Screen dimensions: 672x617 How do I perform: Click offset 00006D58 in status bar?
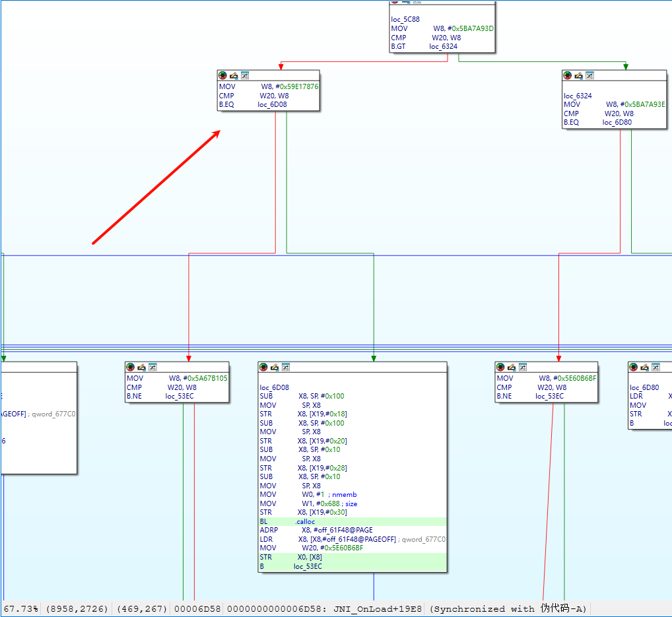(197, 609)
